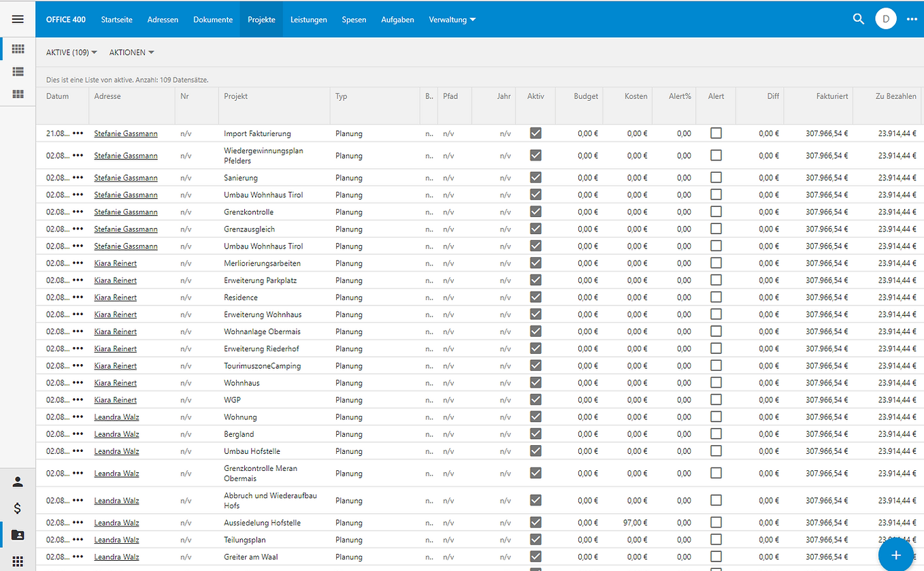The height and width of the screenshot is (571, 924).
Task: Uncheck Aktiv for Import Fakturierung project
Action: pyautogui.click(x=535, y=133)
